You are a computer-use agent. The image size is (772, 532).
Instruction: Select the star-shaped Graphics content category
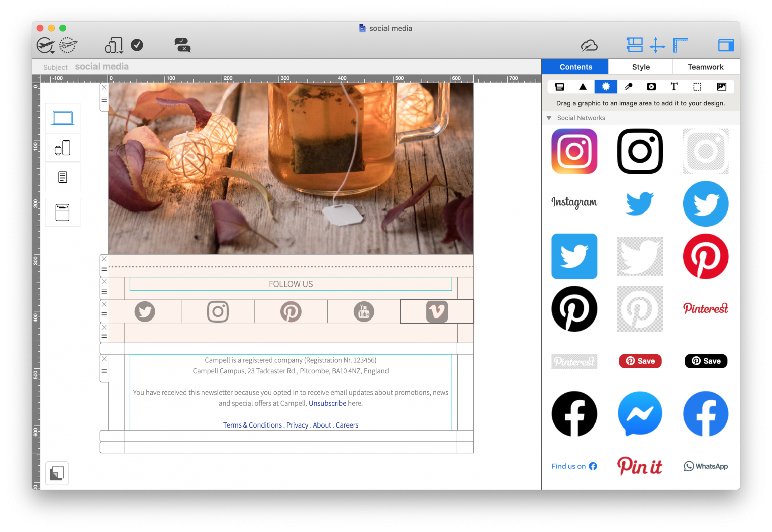(605, 86)
